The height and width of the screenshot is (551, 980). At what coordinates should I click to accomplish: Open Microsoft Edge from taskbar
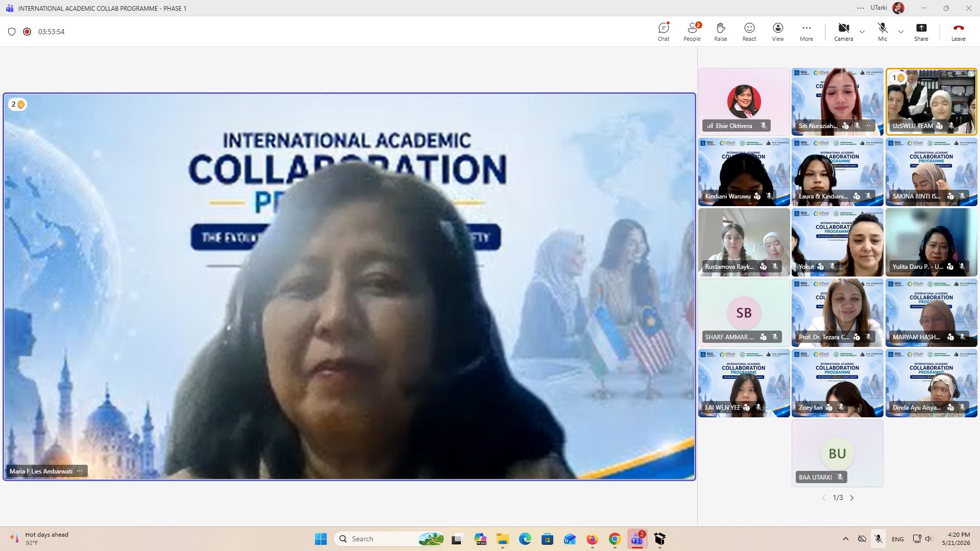click(x=525, y=539)
